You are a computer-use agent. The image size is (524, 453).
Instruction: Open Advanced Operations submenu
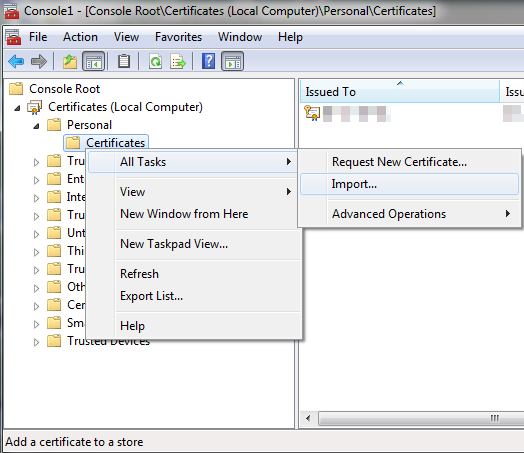point(409,214)
